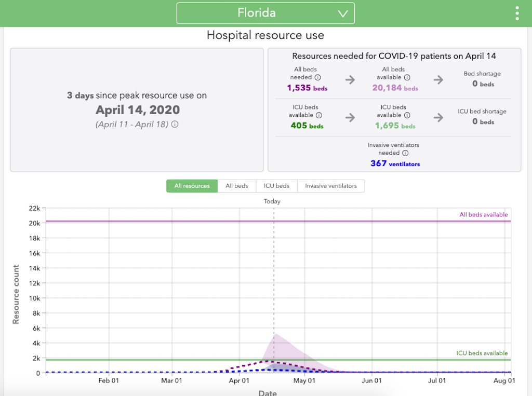This screenshot has height=396, width=532.
Task: Click the Jun 01 axis label
Action: 372,380
